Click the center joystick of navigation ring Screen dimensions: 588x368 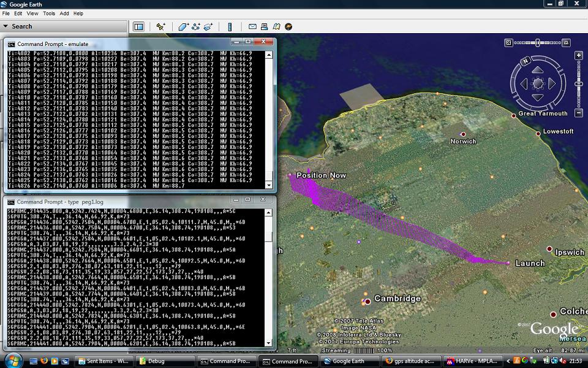coord(538,83)
